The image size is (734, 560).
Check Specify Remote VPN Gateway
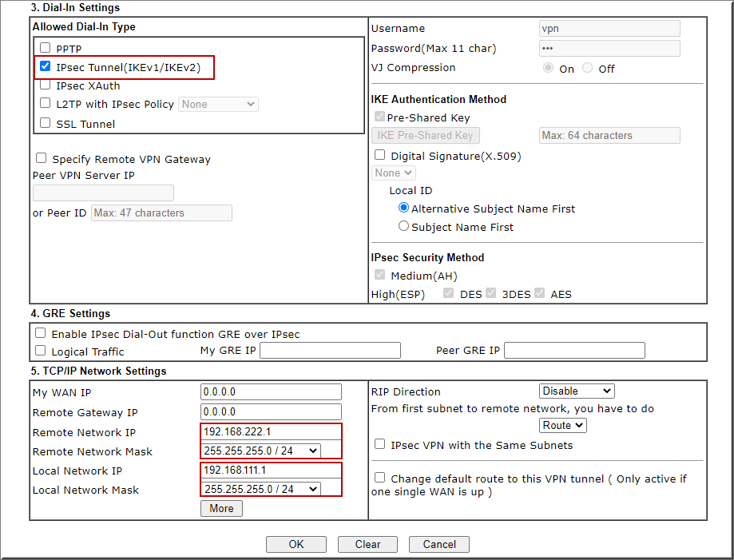(x=42, y=158)
